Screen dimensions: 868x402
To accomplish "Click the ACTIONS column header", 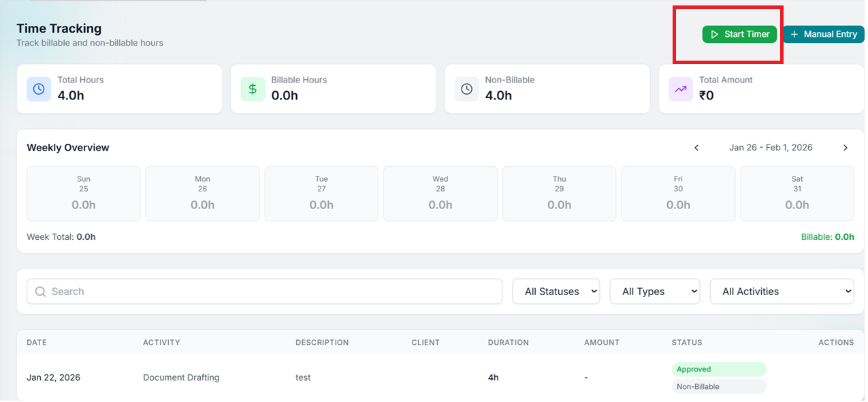I will click(x=836, y=343).
